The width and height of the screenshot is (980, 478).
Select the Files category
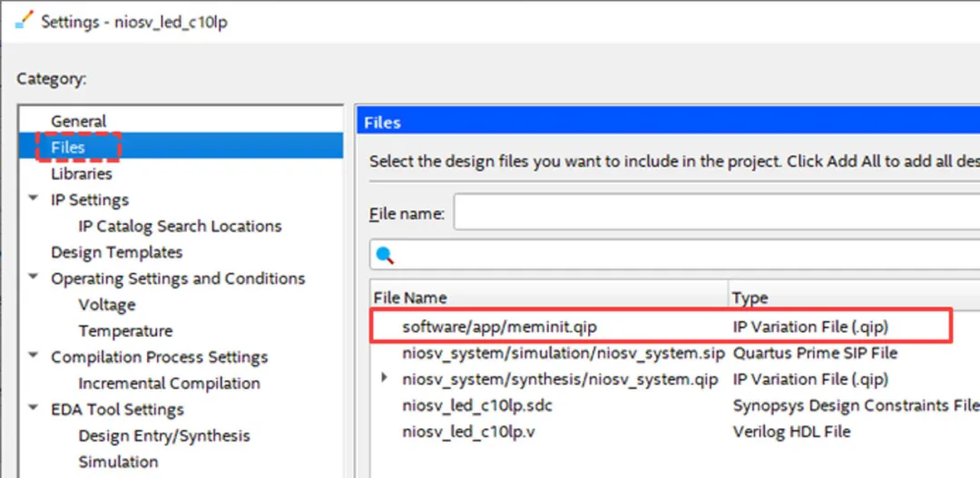click(x=68, y=148)
